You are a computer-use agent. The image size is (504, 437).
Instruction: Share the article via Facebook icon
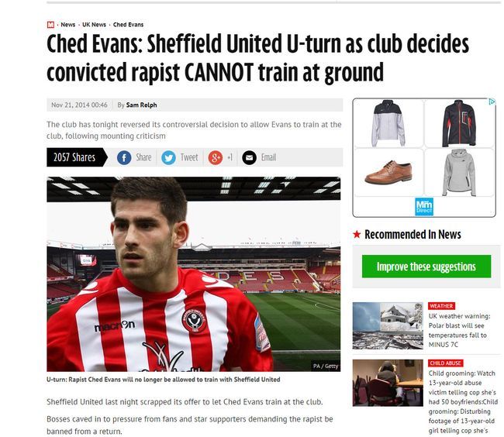124,157
